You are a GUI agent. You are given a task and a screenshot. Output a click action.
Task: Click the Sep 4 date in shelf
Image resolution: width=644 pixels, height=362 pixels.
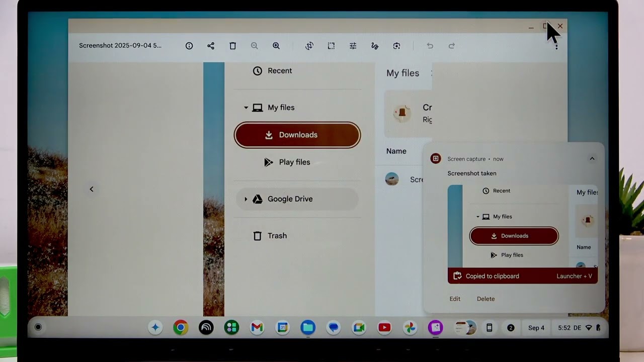pyautogui.click(x=536, y=328)
